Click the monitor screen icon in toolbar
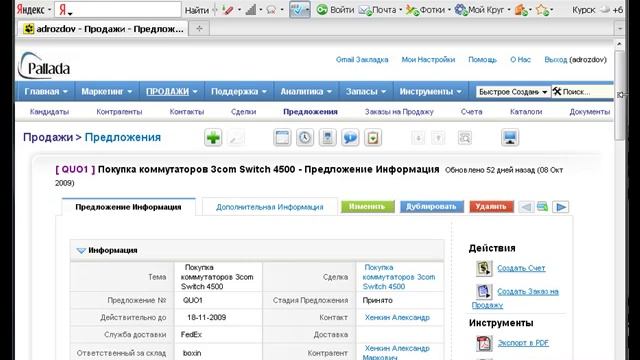Image resolution: width=640 pixels, height=360 pixels. 510,138
